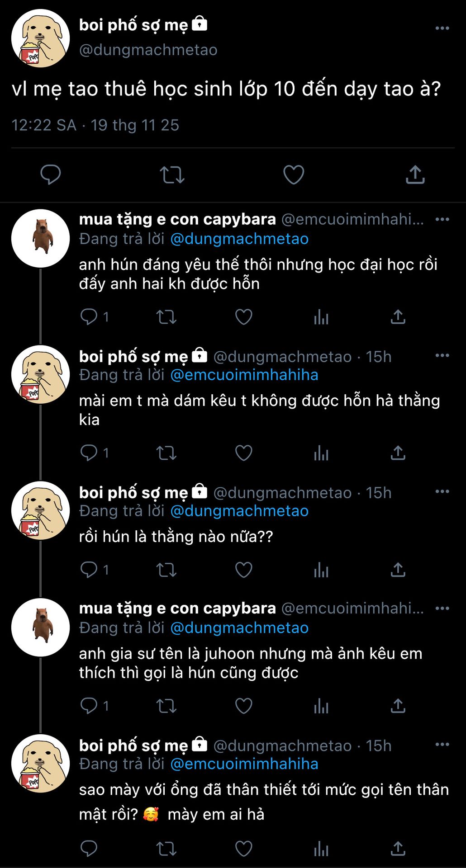Like the reply 'rồi hún là thằng nào nữa??'
The width and height of the screenshot is (466, 868).
244,570
